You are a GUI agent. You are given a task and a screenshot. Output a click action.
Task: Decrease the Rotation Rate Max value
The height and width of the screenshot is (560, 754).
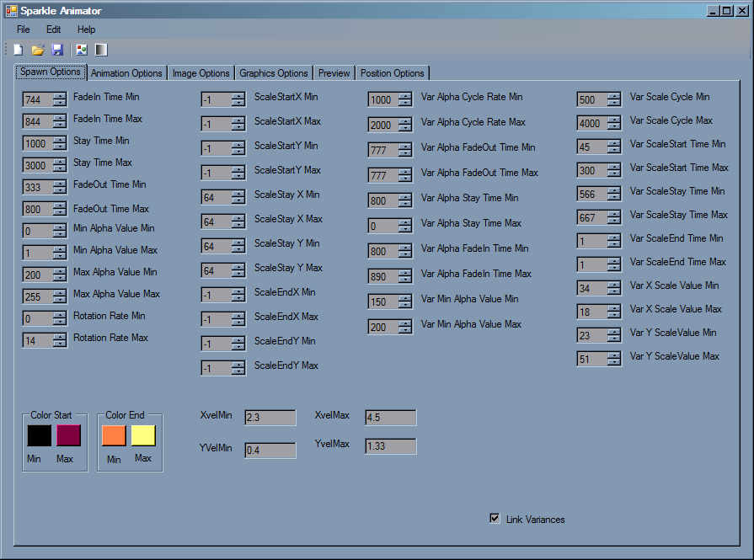61,344
